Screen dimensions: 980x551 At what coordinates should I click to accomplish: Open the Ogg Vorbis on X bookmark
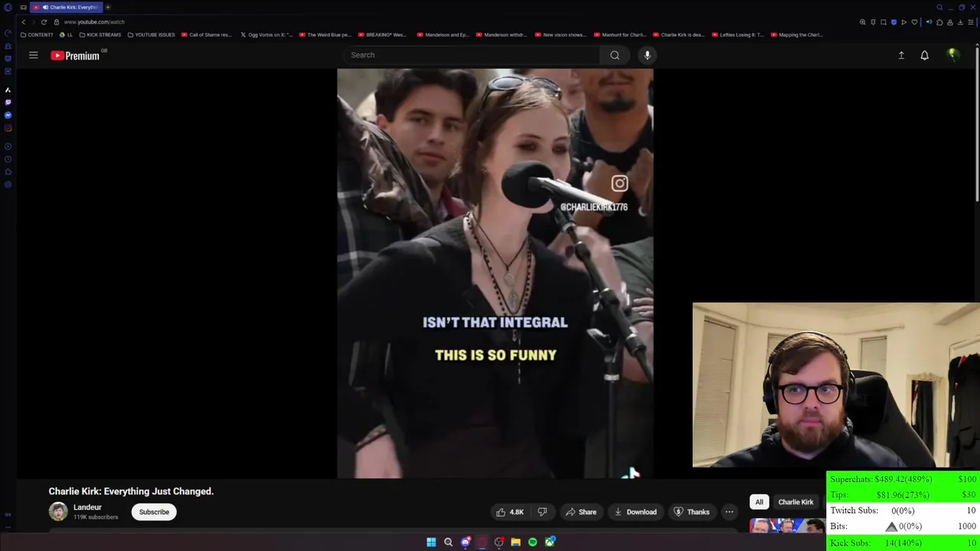pyautogui.click(x=266, y=34)
